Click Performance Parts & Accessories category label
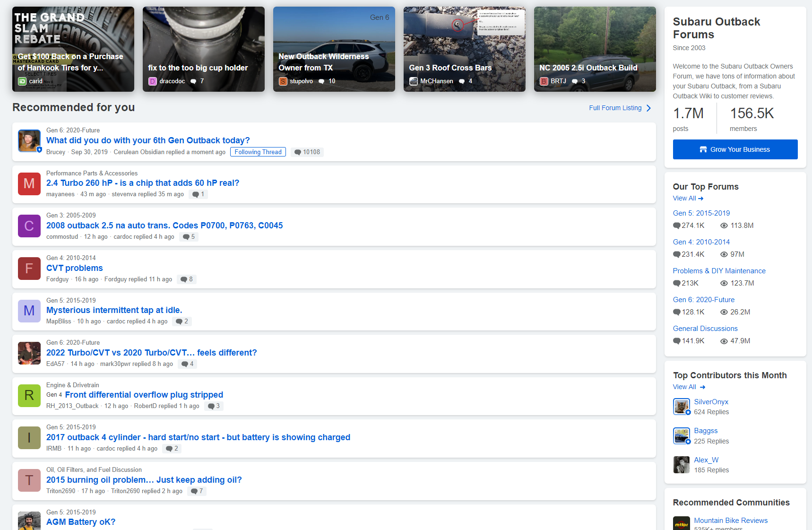 tap(92, 174)
